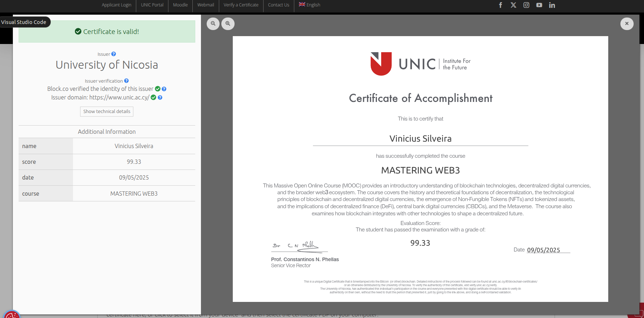Open Webmail from the top navigation
The height and width of the screenshot is (318, 644).
coord(206,5)
